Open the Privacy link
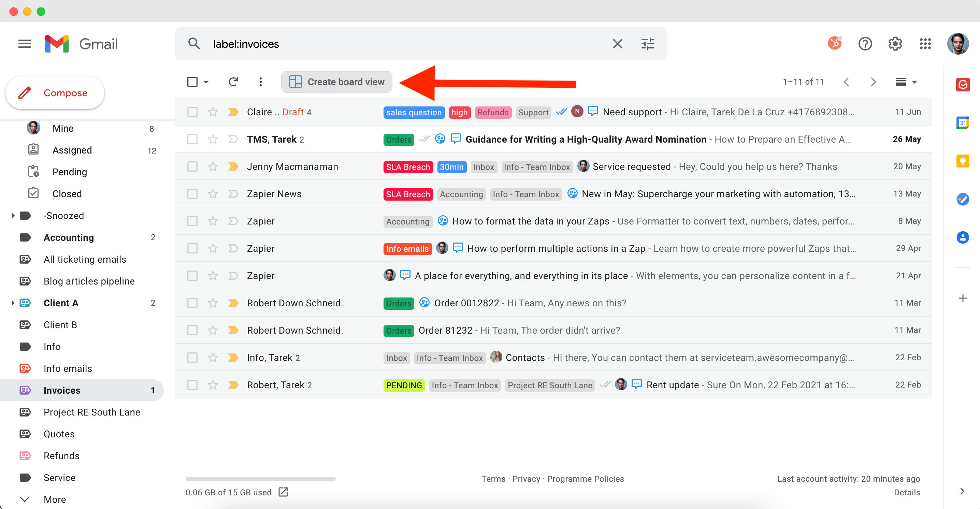The width and height of the screenshot is (980, 509). (x=526, y=479)
